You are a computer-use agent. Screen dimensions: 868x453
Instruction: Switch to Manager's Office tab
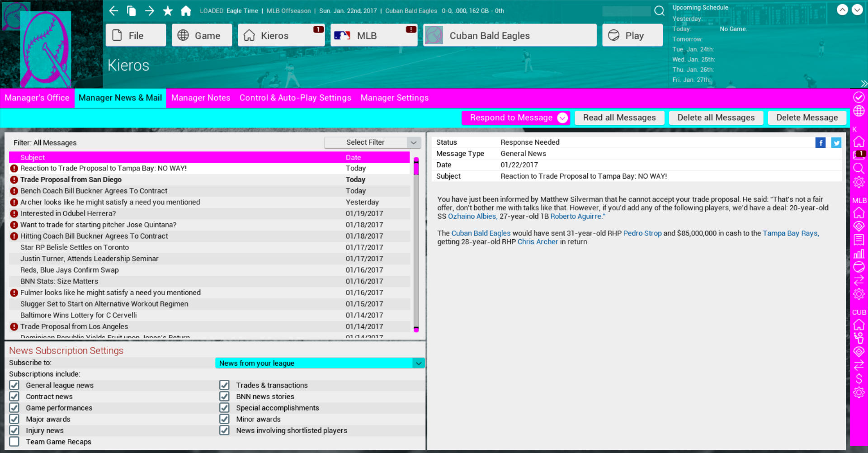click(37, 98)
